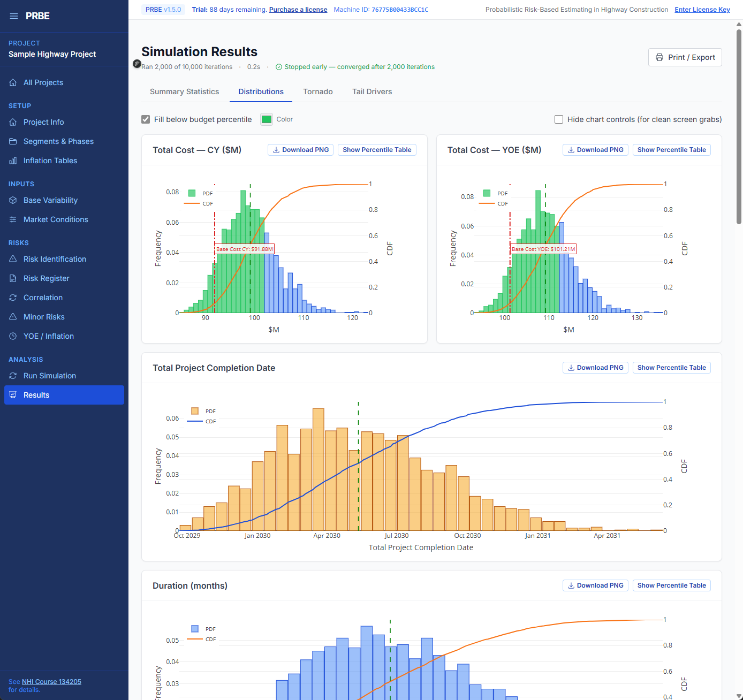Uncheck Fill below budget percentile
This screenshot has width=743, height=700.
click(146, 119)
